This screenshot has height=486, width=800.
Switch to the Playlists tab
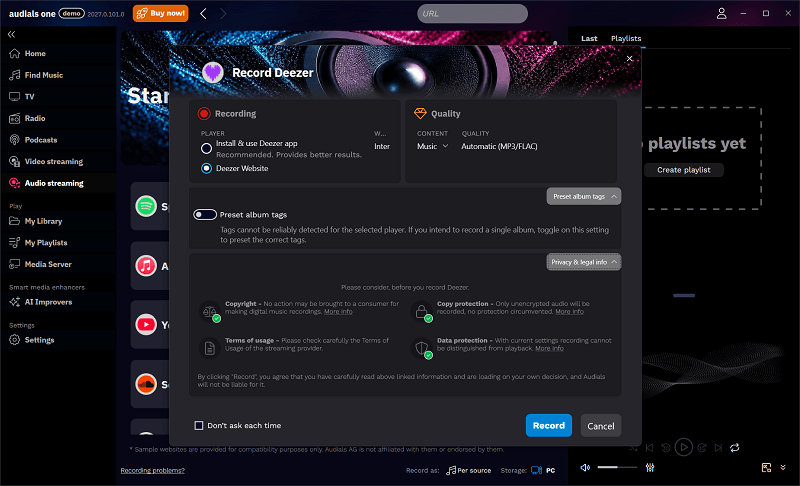tap(626, 38)
